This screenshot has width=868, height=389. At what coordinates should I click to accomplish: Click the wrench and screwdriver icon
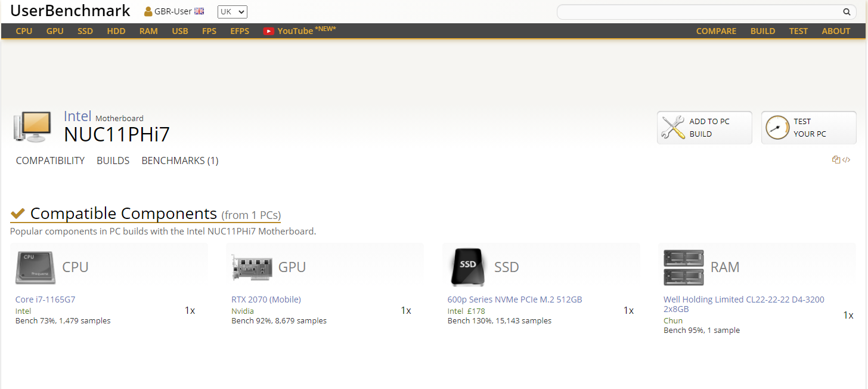673,128
